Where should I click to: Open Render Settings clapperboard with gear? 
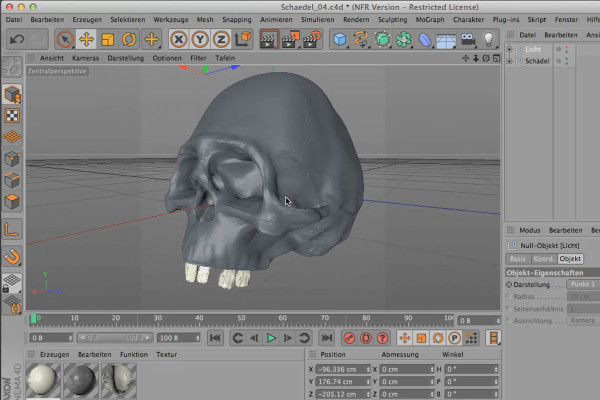click(312, 39)
